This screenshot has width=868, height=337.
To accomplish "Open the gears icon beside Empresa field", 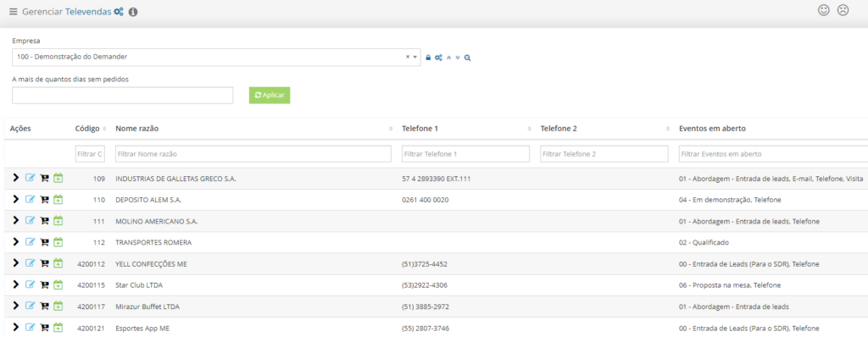I will (438, 58).
